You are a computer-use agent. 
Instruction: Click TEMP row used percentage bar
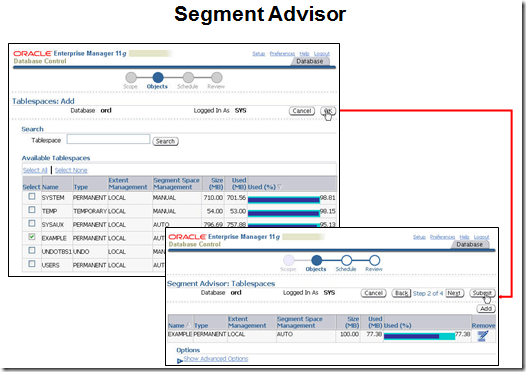[x=284, y=213]
